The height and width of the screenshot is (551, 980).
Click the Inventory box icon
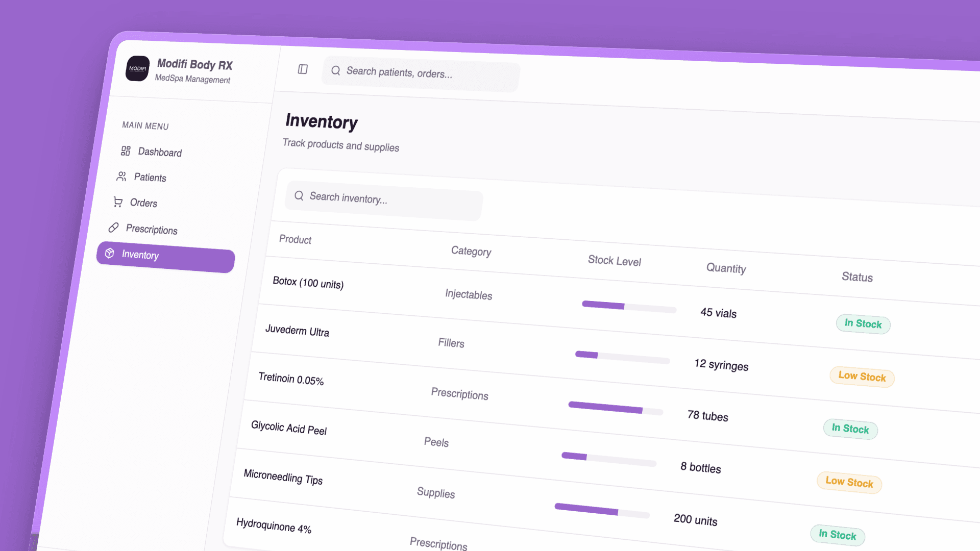click(x=109, y=253)
